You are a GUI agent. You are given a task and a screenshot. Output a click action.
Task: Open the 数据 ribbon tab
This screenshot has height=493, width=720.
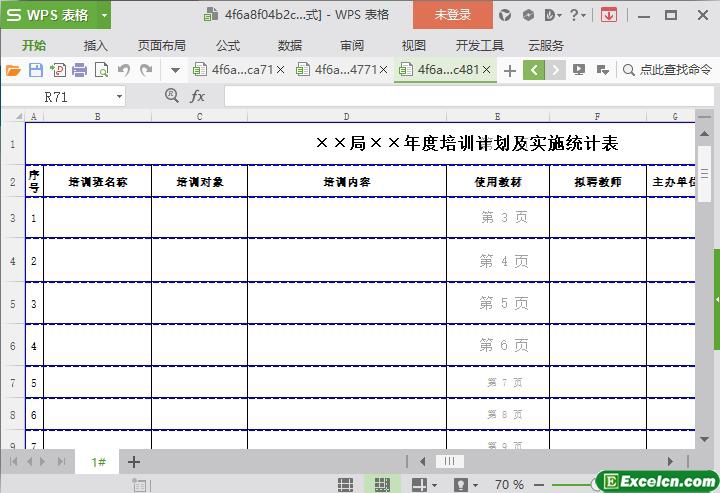pos(290,45)
